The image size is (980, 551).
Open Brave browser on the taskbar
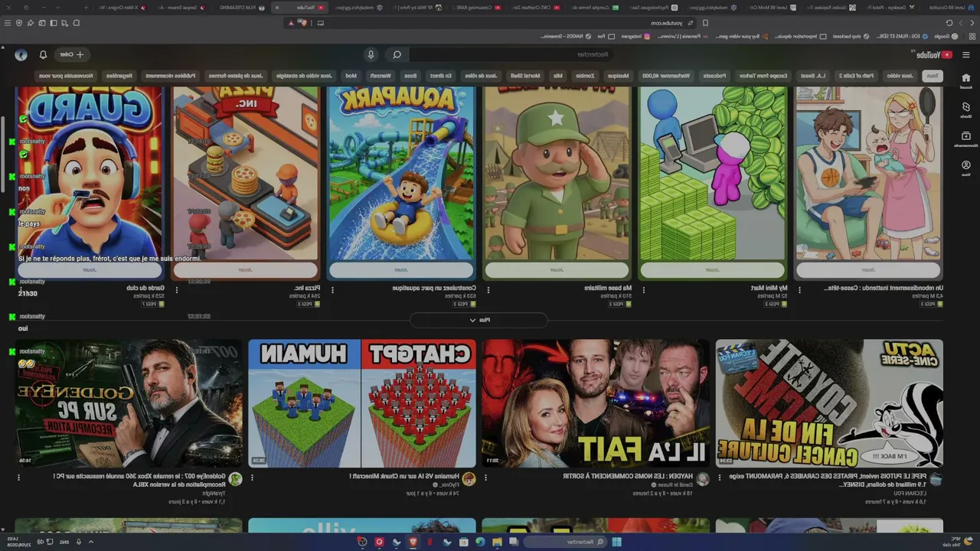[413, 542]
